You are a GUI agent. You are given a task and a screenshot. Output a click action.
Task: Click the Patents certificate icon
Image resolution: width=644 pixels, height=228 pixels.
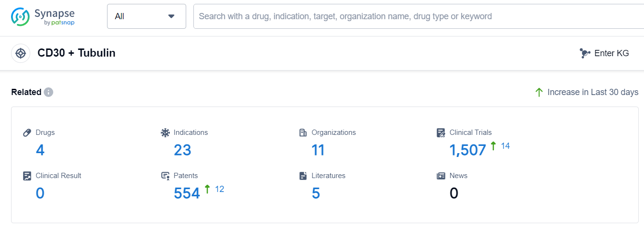pos(165,176)
